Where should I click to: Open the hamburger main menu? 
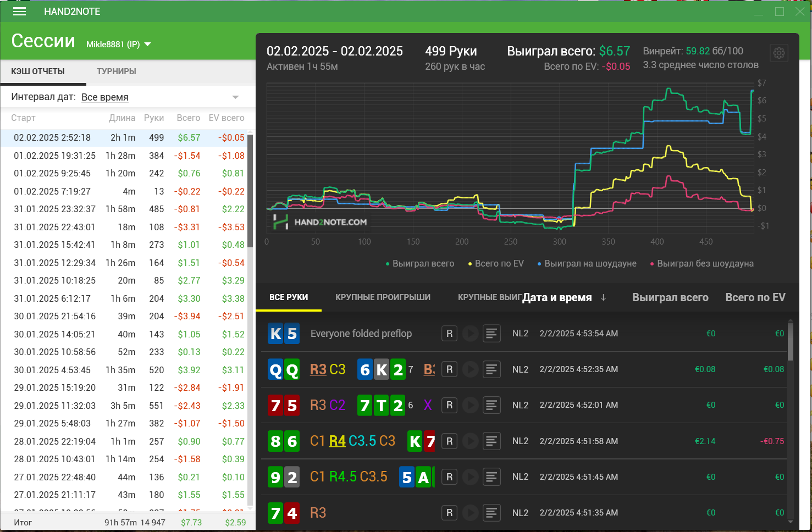20,12
